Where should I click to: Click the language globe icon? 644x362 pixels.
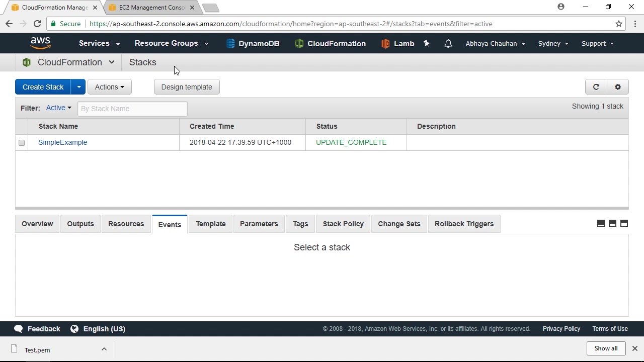click(74, 329)
